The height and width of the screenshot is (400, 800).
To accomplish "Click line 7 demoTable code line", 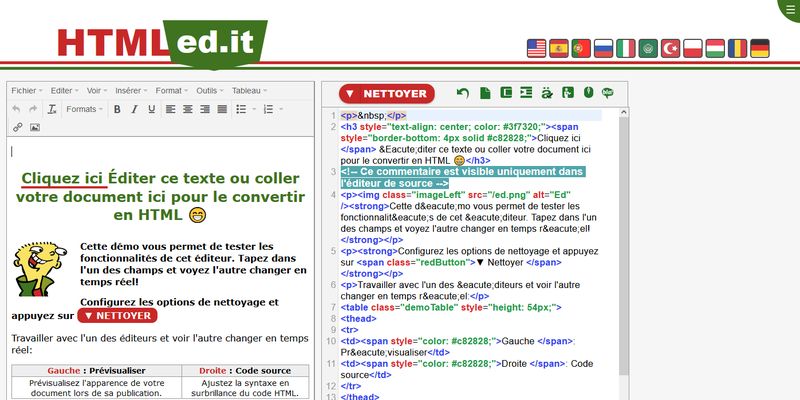I will tap(451, 308).
